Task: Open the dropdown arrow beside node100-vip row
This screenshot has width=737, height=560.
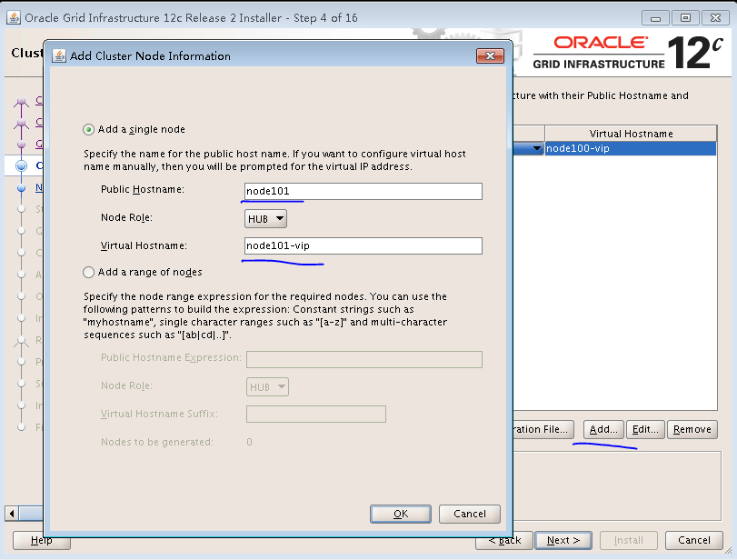Action: pyautogui.click(x=537, y=148)
